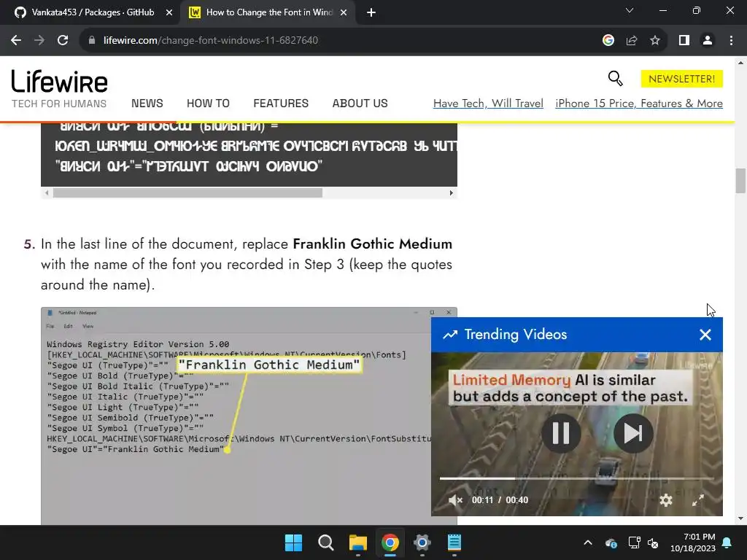The width and height of the screenshot is (747, 560).
Task: Open the tab search chevron
Action: coord(630,10)
